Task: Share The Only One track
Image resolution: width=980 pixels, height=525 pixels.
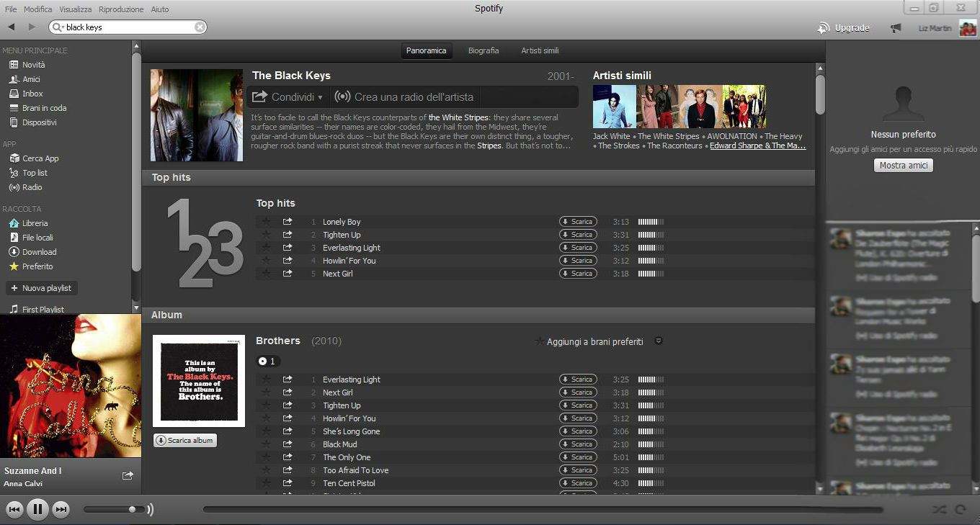Action: click(288, 457)
